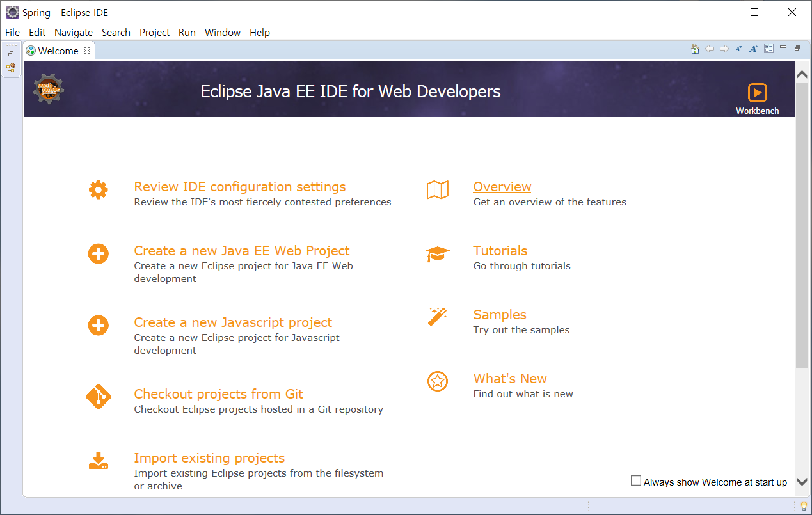Open the Overview link
The height and width of the screenshot is (515, 812).
click(x=502, y=187)
